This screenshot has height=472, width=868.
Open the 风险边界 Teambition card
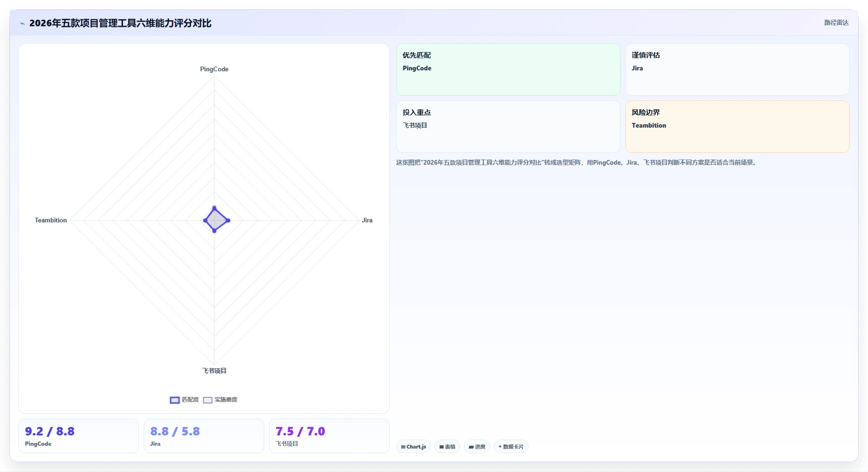(x=737, y=127)
